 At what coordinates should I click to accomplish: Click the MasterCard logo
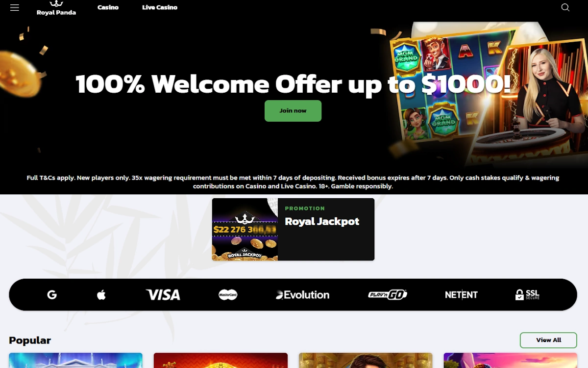point(228,295)
